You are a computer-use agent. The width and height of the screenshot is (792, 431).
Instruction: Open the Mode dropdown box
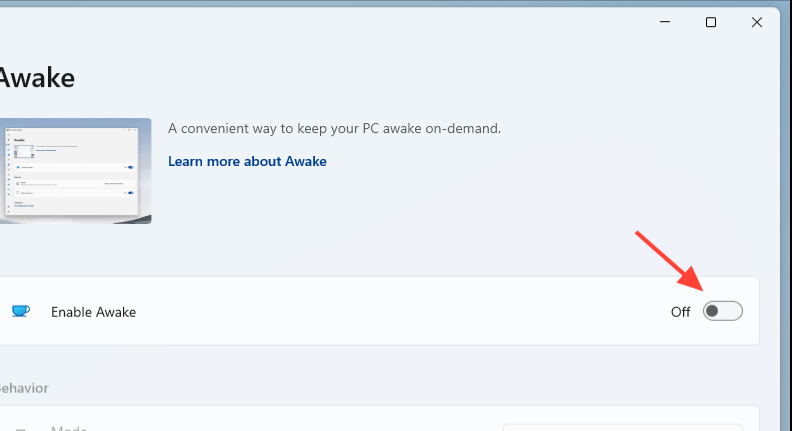coord(622,427)
